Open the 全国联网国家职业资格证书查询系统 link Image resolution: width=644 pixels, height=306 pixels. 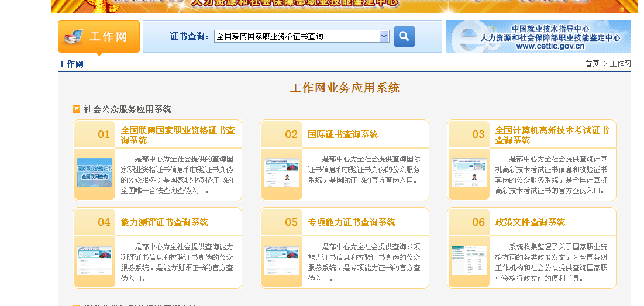(x=177, y=135)
